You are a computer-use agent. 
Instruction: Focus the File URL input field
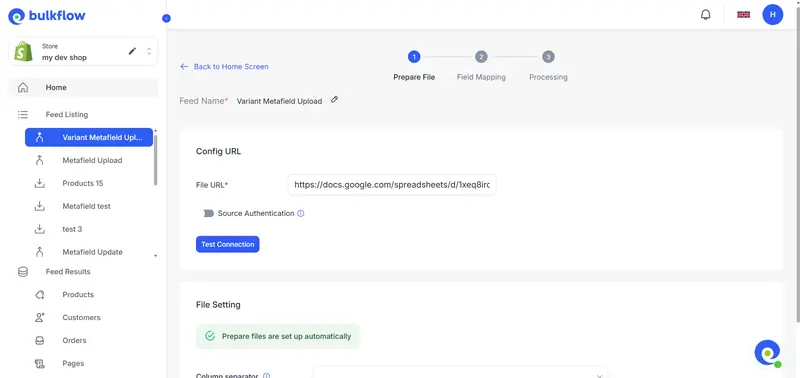click(x=392, y=185)
